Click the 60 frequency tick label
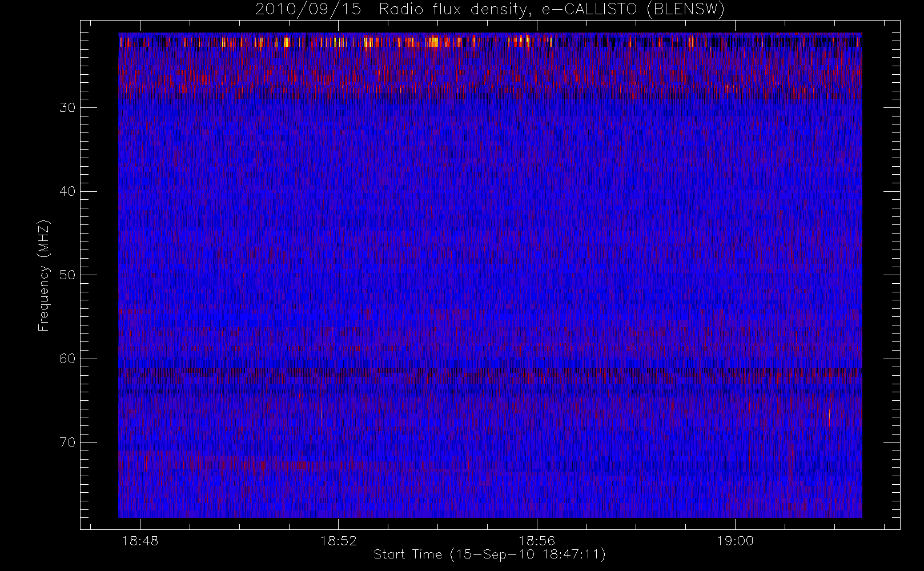Image resolution: width=924 pixels, height=571 pixels. pyautogui.click(x=67, y=359)
